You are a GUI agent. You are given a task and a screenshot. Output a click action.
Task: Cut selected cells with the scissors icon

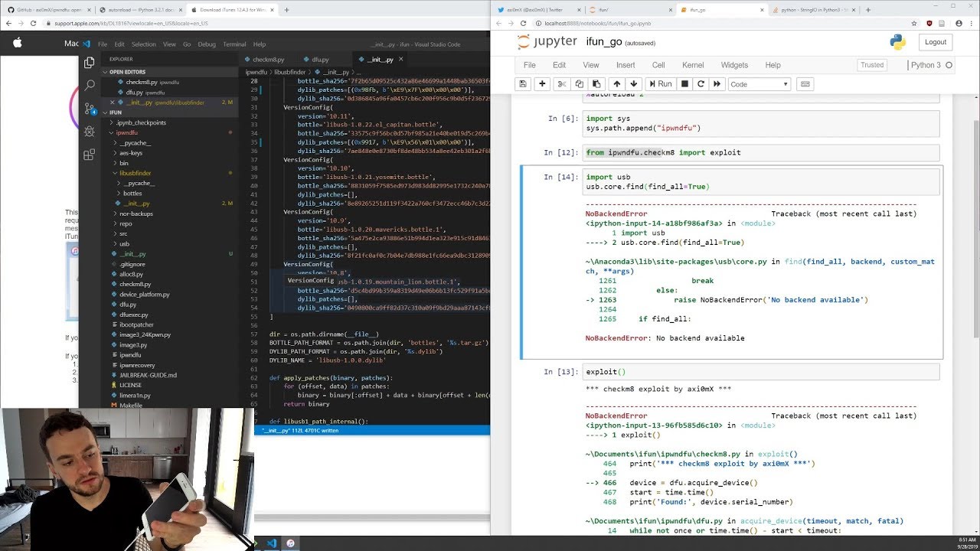coord(561,84)
